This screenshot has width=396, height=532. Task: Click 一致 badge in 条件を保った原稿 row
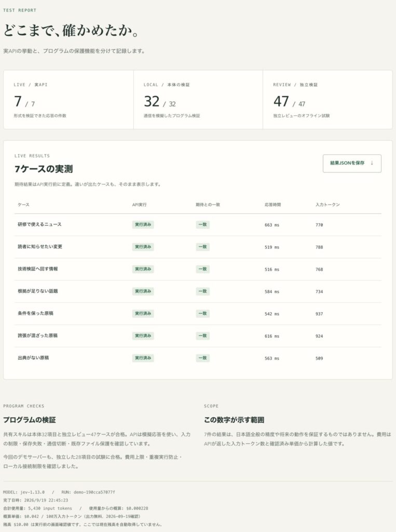(x=202, y=313)
